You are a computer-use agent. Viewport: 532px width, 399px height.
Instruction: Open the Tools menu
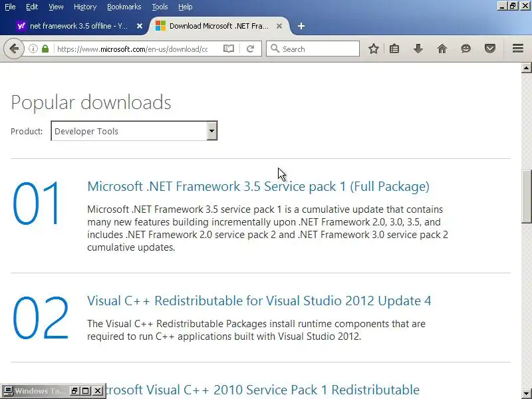tap(160, 7)
